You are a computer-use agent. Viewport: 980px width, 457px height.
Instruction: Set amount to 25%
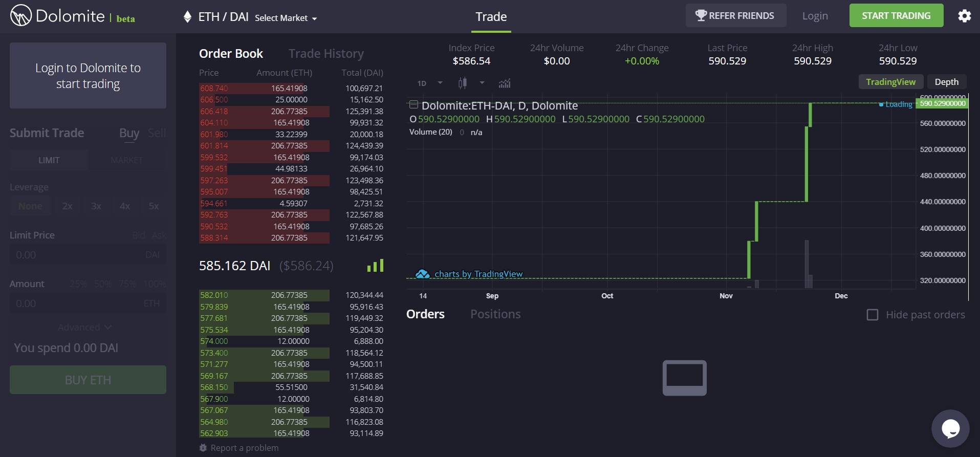coord(78,284)
